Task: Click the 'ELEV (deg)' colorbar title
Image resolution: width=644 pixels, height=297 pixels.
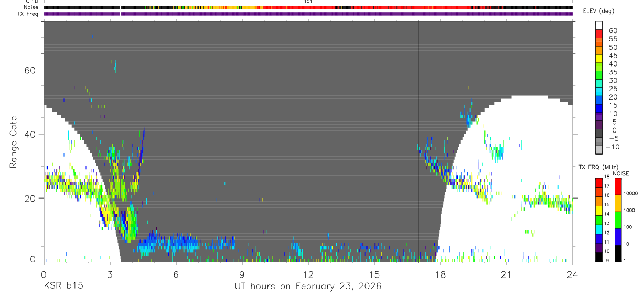Action: [598, 11]
